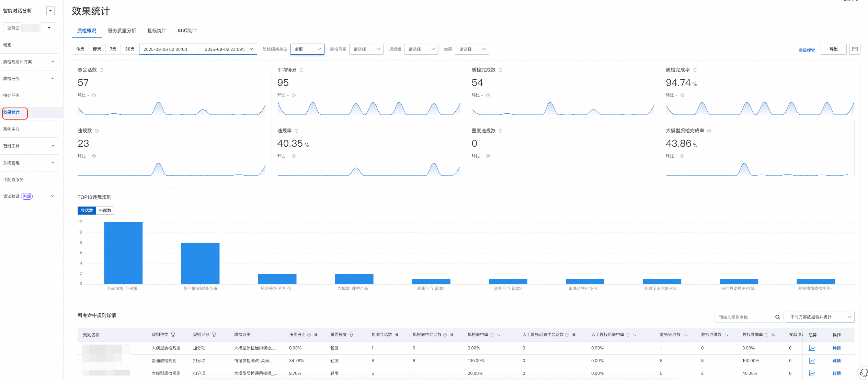Open the 质检结果类型 dropdown showing 全部
This screenshot has width=868, height=380.
click(307, 49)
